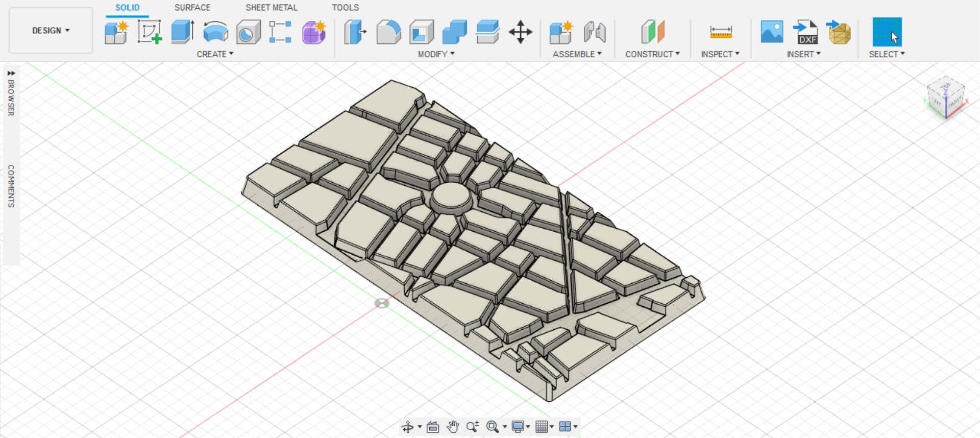
Task: Open the ASSEMBLE dropdown menu
Action: coord(577,54)
